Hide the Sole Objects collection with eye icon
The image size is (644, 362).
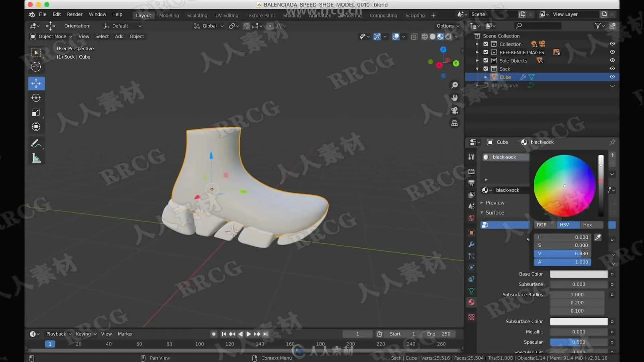pos(612,60)
